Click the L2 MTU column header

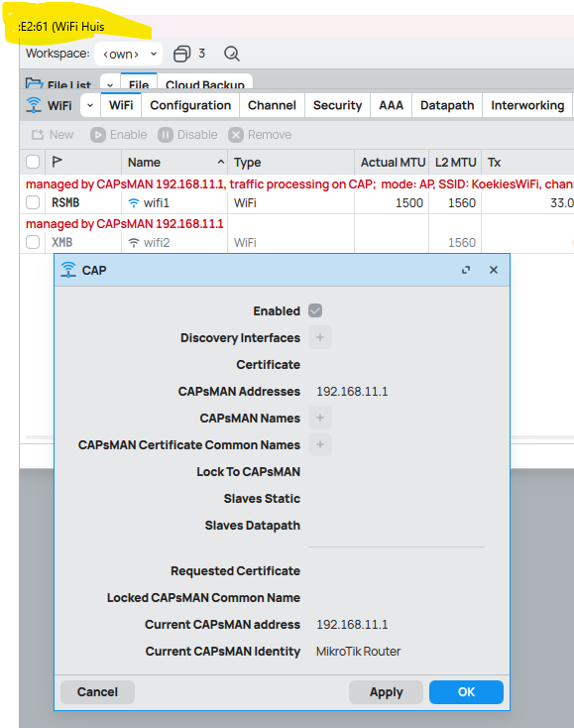[x=456, y=162]
